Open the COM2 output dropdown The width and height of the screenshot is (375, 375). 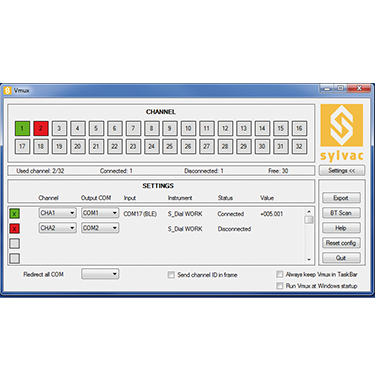click(x=100, y=228)
